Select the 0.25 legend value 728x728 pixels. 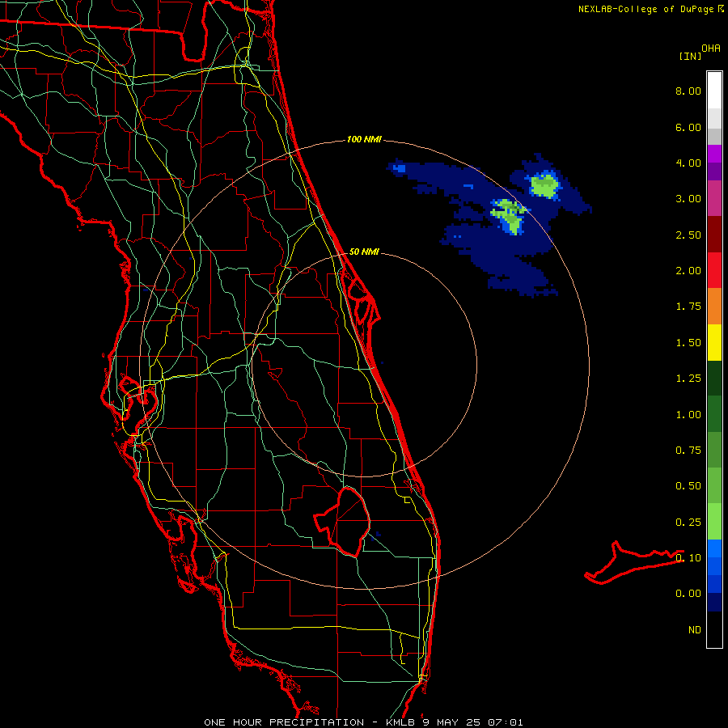pos(688,523)
